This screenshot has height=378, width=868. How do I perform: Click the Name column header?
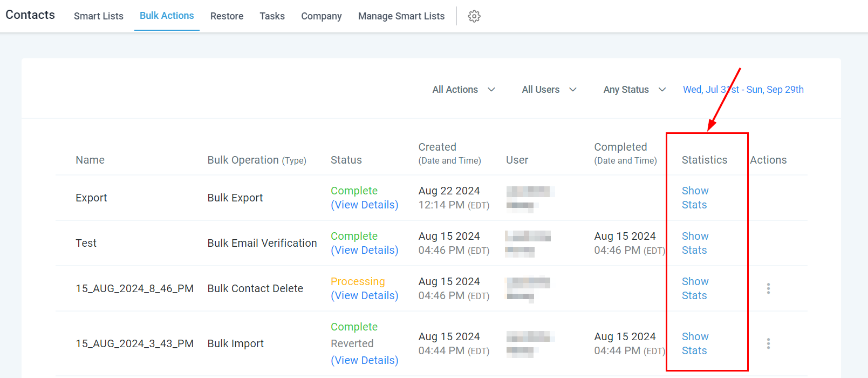90,160
